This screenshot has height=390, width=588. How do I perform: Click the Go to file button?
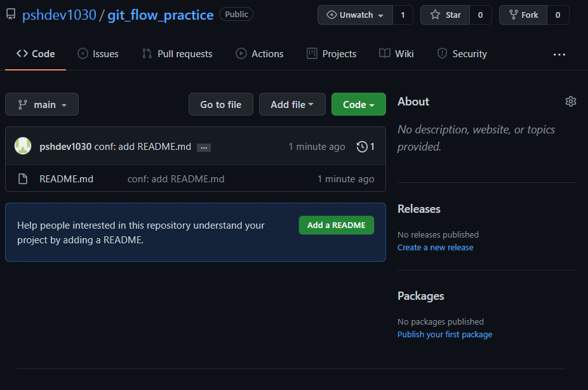(221, 104)
